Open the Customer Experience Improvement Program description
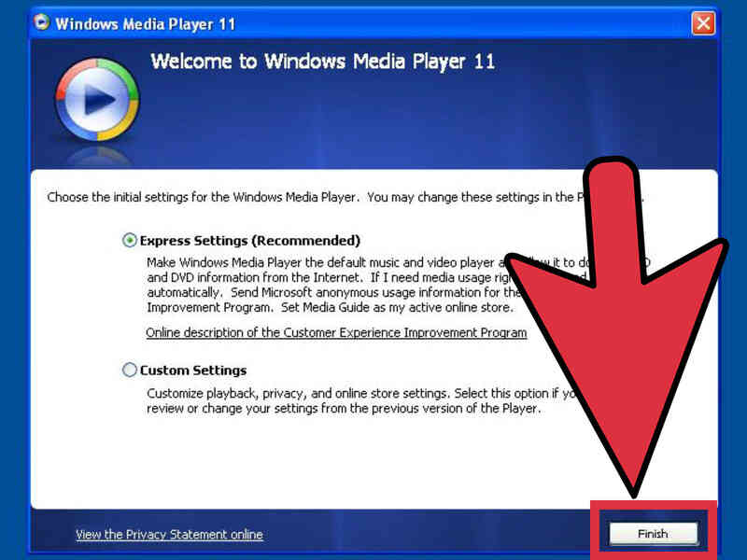This screenshot has width=747, height=560. (337, 332)
